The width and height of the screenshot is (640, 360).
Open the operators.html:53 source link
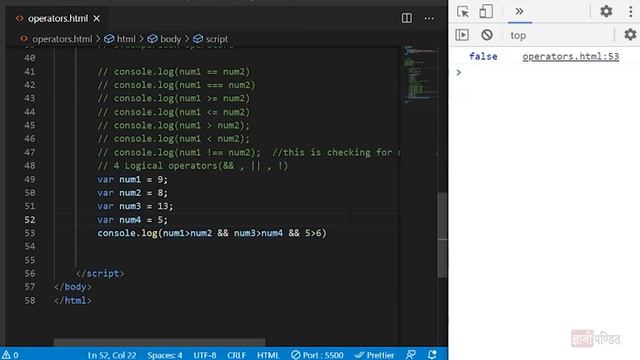571,56
